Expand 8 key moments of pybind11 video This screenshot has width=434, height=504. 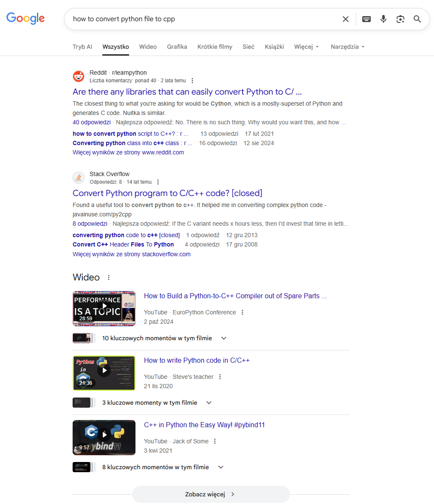[221, 467]
